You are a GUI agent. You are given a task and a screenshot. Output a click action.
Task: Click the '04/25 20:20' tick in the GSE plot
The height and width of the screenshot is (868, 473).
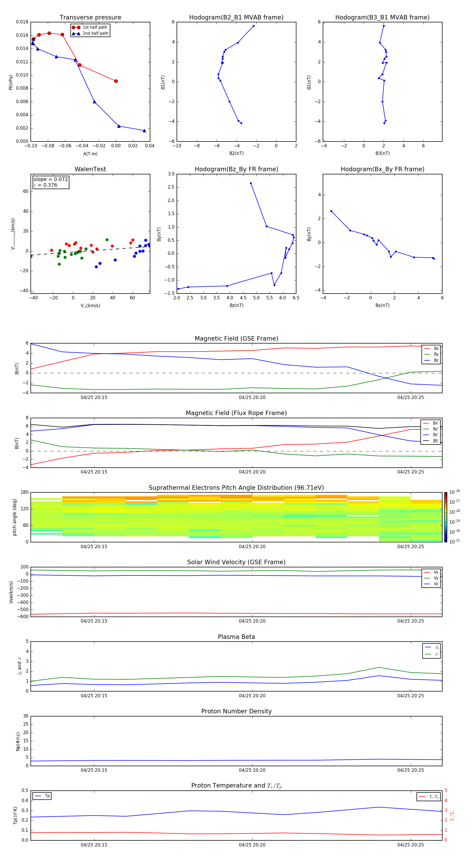coord(252,397)
